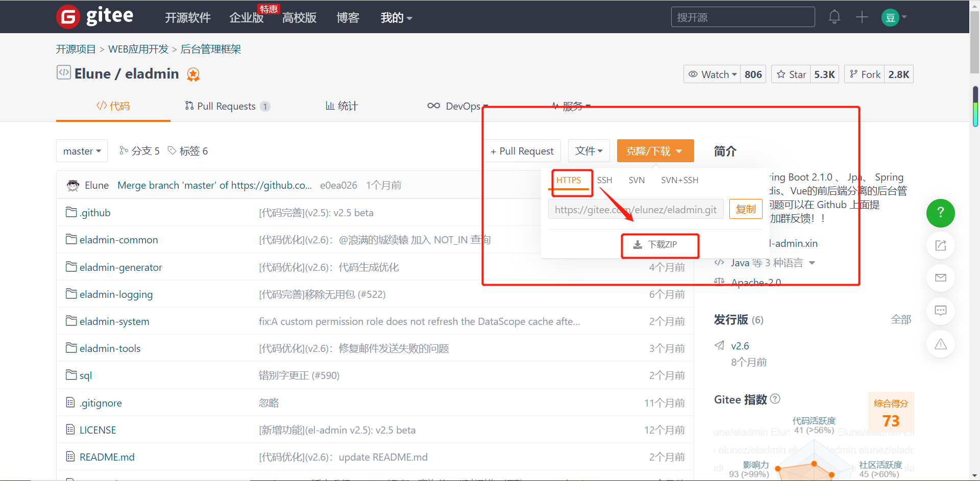Click the 806 watchers count
Screen dimensions: 980x481
(x=753, y=74)
